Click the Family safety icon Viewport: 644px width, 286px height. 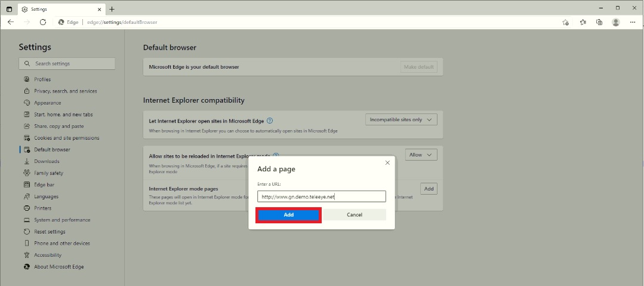pyautogui.click(x=27, y=173)
